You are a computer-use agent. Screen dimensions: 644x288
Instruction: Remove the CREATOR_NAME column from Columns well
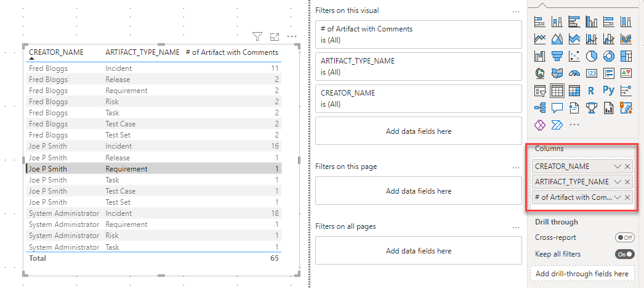627,167
